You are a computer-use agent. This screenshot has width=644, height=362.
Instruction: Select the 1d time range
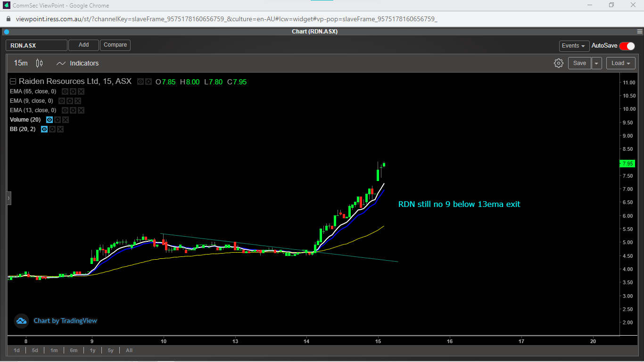(17, 350)
